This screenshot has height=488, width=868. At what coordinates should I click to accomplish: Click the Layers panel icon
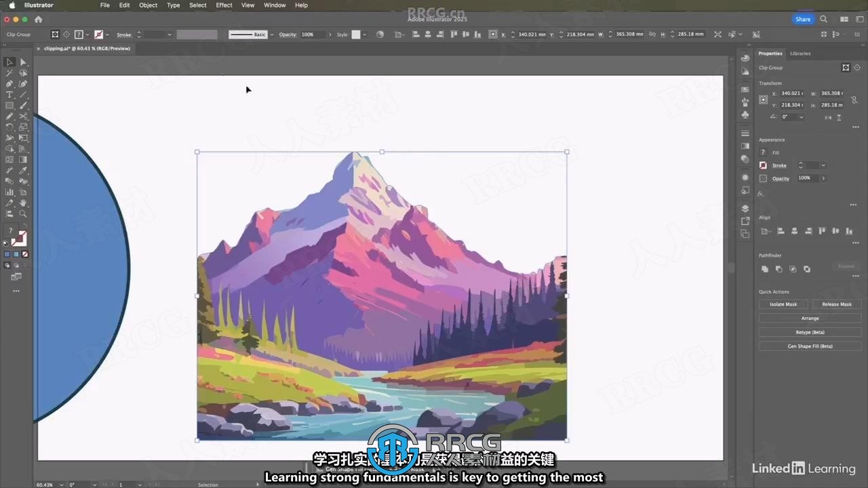tap(745, 209)
